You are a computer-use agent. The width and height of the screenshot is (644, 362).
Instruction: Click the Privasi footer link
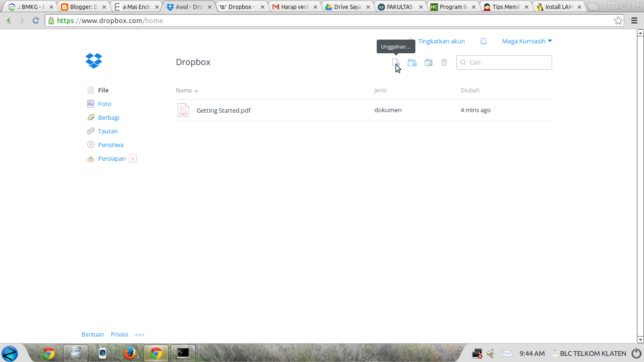pos(119,334)
